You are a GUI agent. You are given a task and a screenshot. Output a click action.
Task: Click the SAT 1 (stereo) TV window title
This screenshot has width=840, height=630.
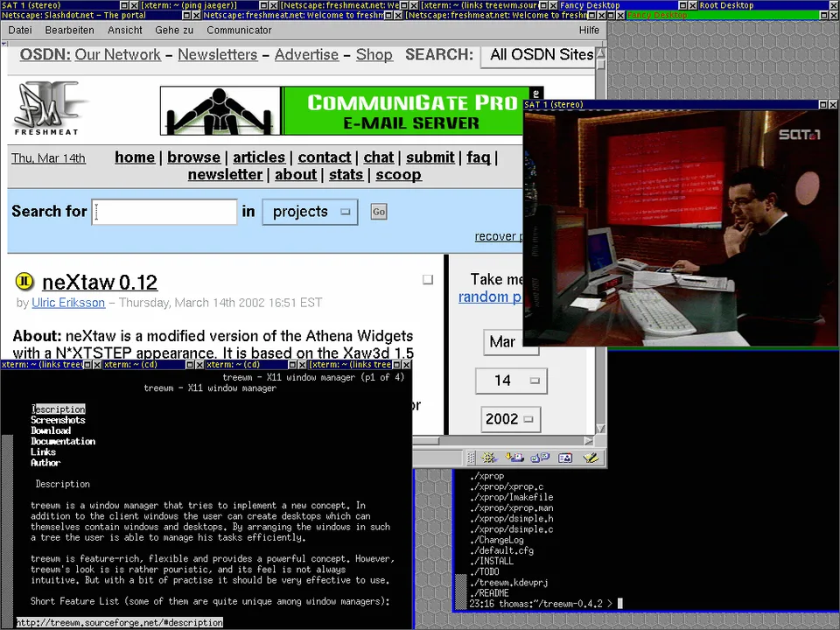671,104
